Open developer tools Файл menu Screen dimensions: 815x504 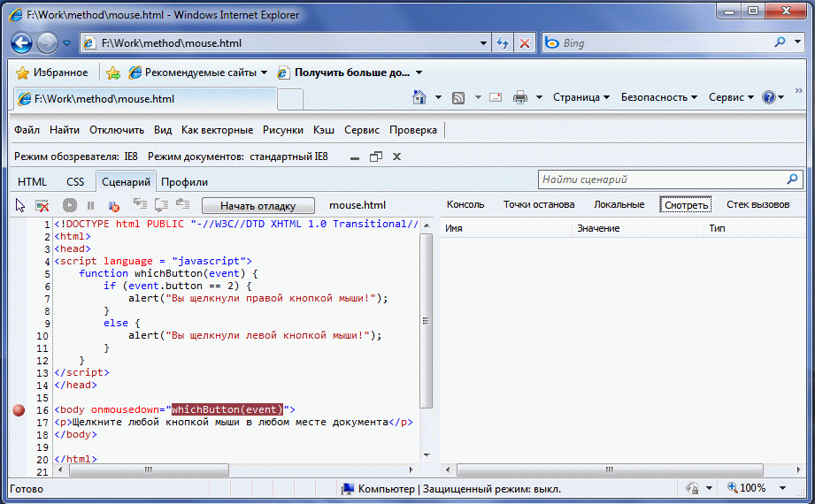click(x=27, y=130)
